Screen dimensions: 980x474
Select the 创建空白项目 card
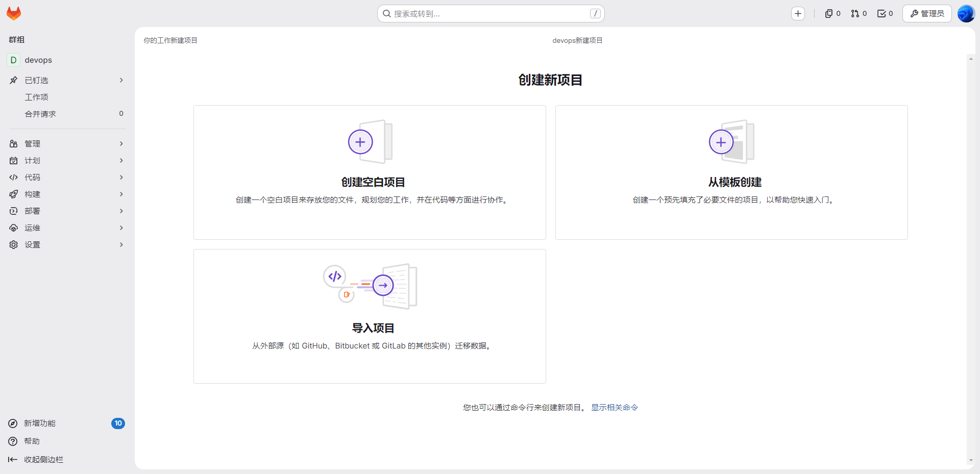(x=370, y=172)
